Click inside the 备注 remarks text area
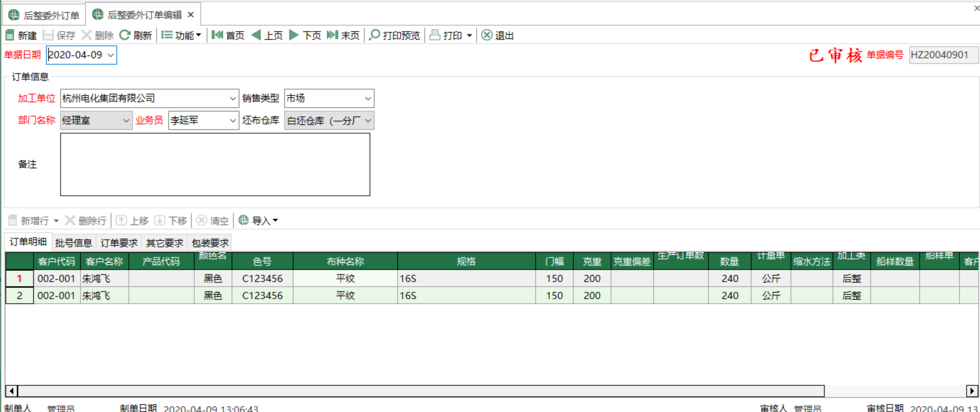Viewport: 980px width, 412px height. [x=215, y=164]
